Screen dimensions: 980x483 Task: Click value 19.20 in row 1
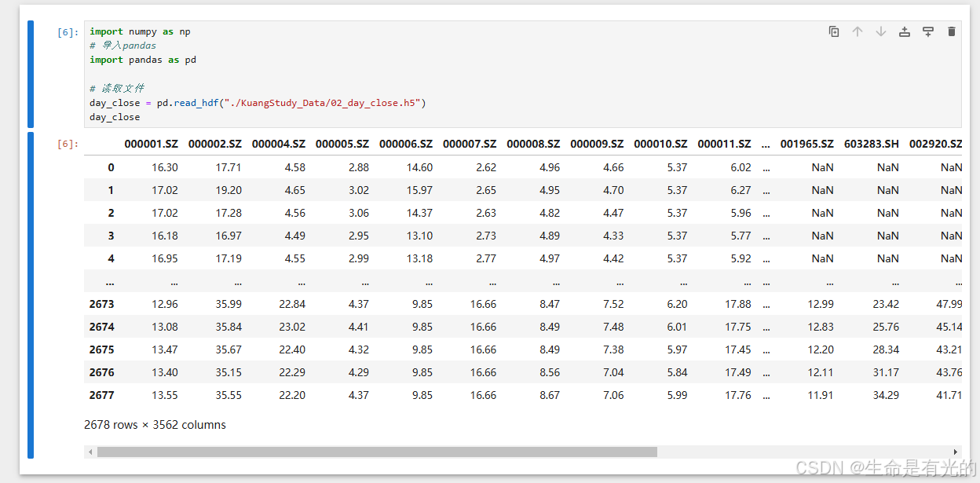(229, 190)
